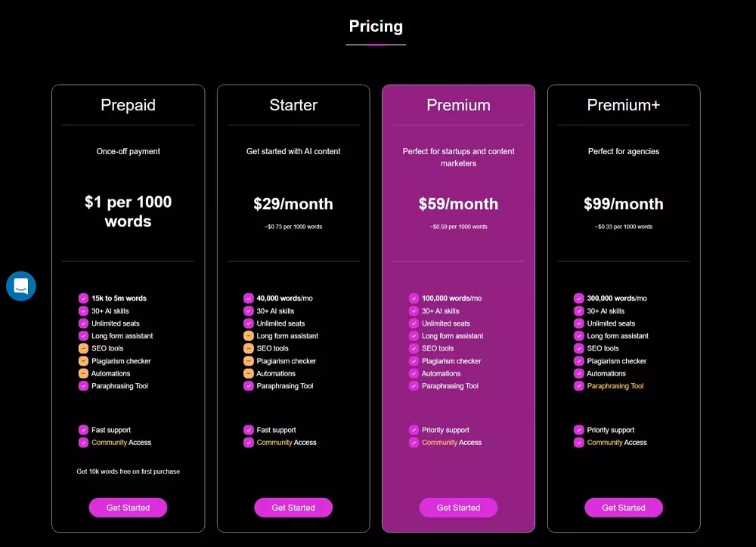Select Get Started for the Premium+ plan
Image resolution: width=756 pixels, height=547 pixels.
[x=624, y=508]
